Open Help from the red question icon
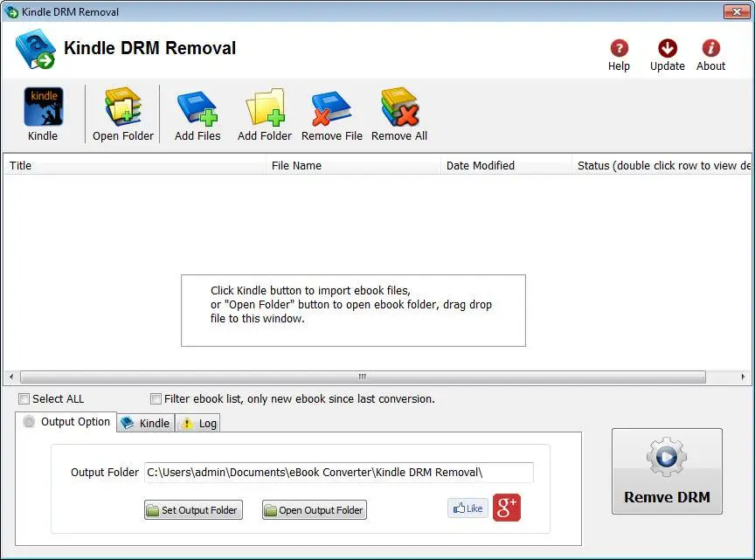 click(x=620, y=48)
